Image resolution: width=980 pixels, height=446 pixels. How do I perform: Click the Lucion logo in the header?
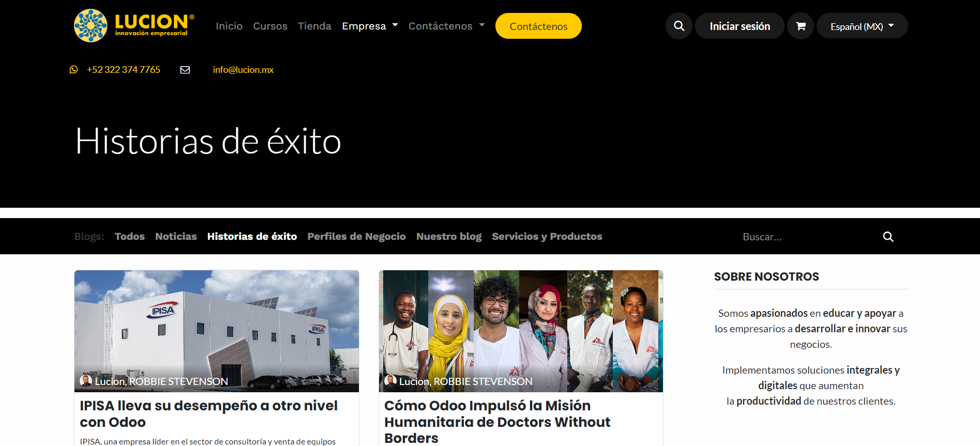click(134, 25)
